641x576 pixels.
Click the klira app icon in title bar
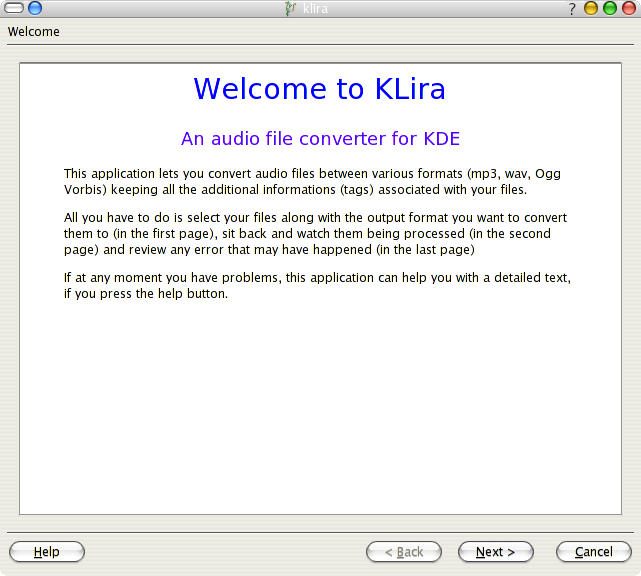coord(290,9)
